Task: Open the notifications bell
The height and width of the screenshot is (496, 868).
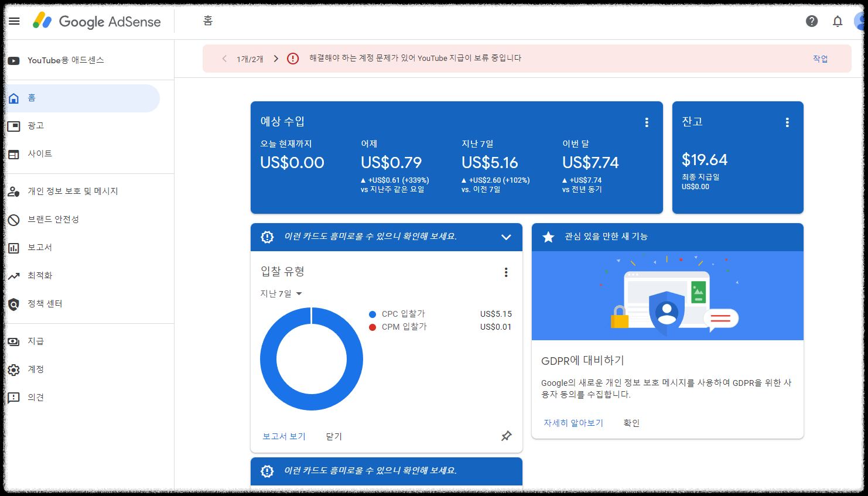Action: (838, 21)
